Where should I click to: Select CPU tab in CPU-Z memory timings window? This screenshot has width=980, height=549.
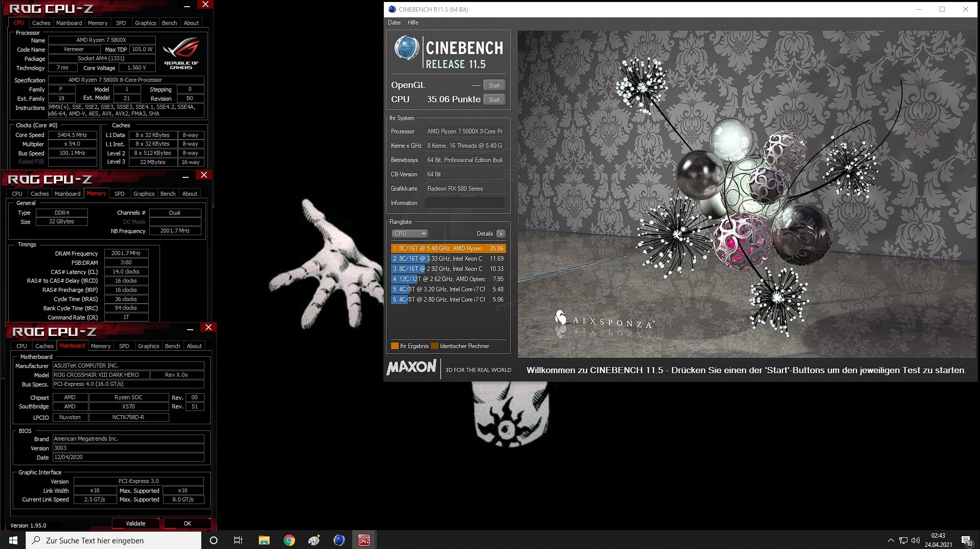pyautogui.click(x=17, y=194)
